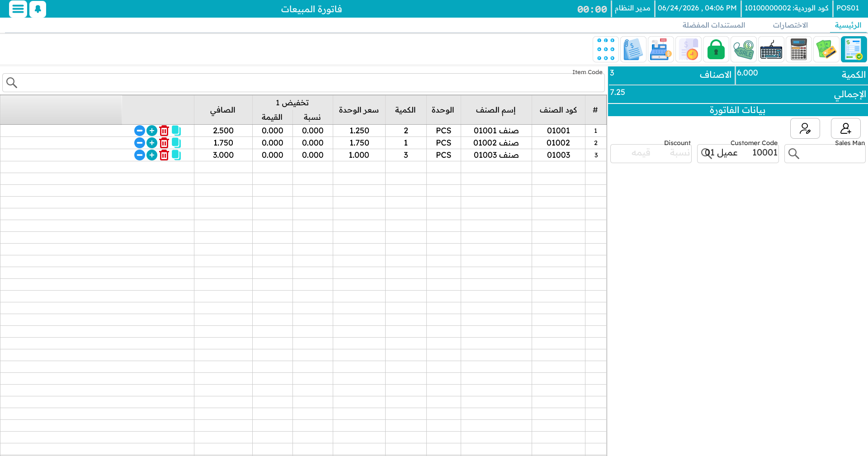868x456 pixels.
Task: Click the POS01 terminal label
Action: click(x=848, y=8)
